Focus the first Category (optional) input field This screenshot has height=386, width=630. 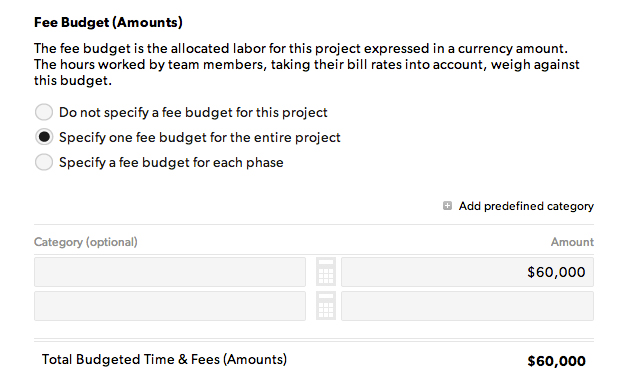(x=170, y=272)
